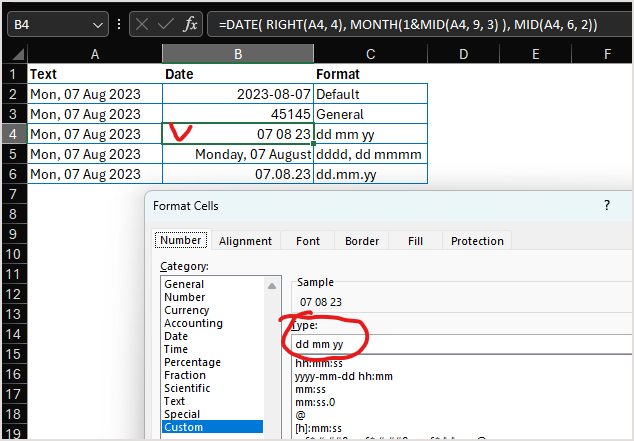The width and height of the screenshot is (634, 441).
Task: Choose Number in Category list
Action: click(212, 297)
